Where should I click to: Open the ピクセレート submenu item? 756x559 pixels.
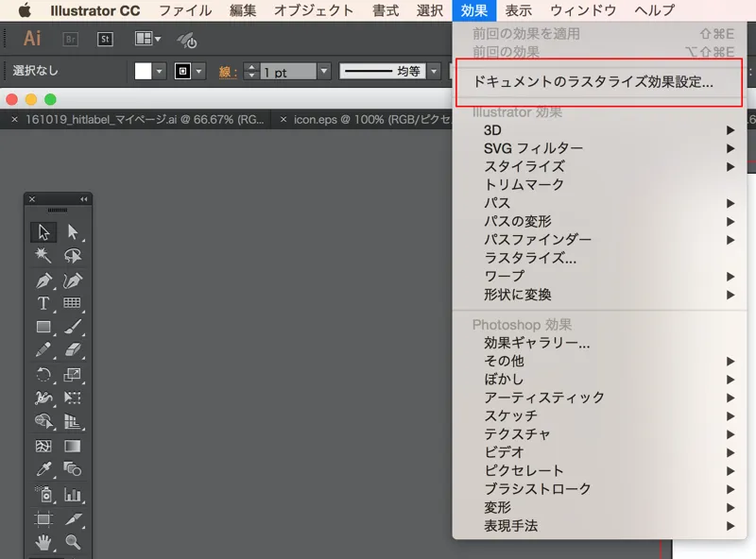point(599,471)
